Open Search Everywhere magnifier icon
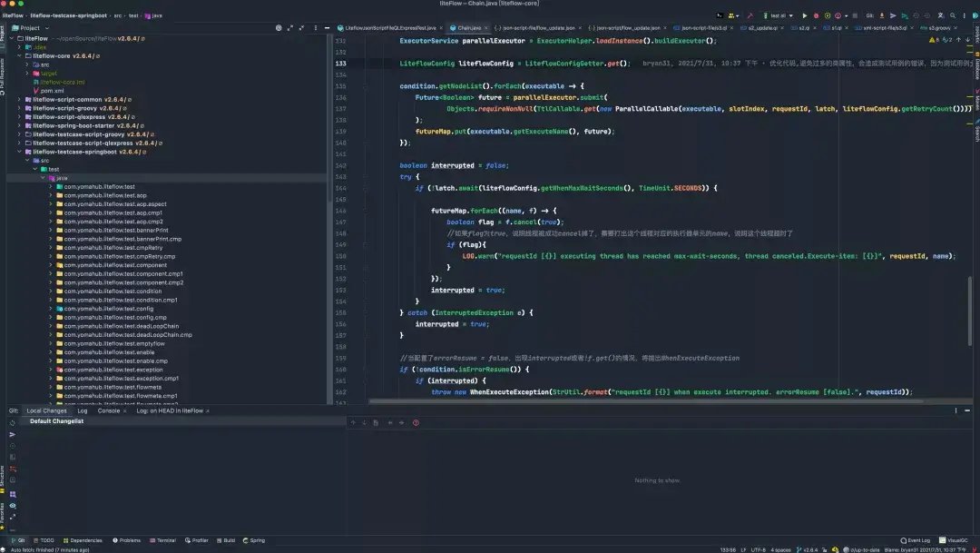The width and height of the screenshot is (980, 553). point(953,15)
